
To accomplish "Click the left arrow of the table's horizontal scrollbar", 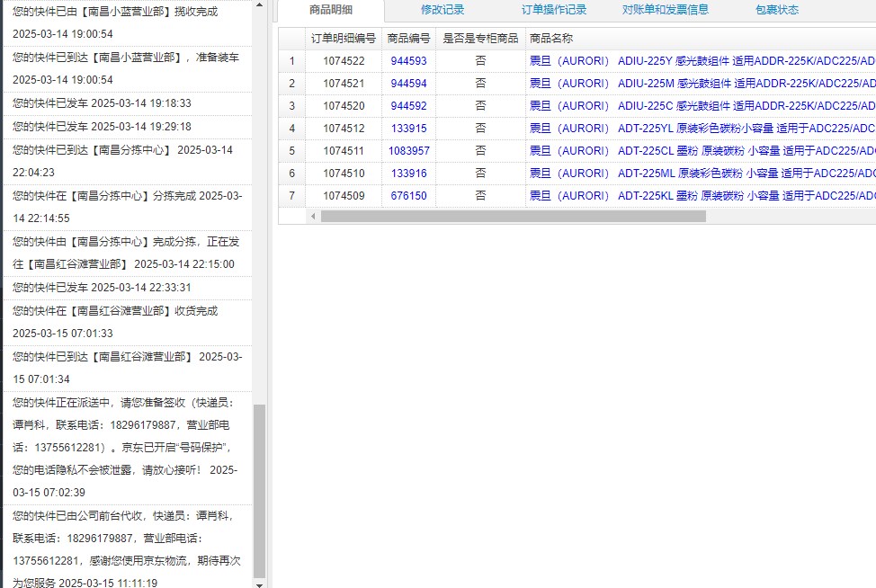I will pyautogui.click(x=313, y=216).
